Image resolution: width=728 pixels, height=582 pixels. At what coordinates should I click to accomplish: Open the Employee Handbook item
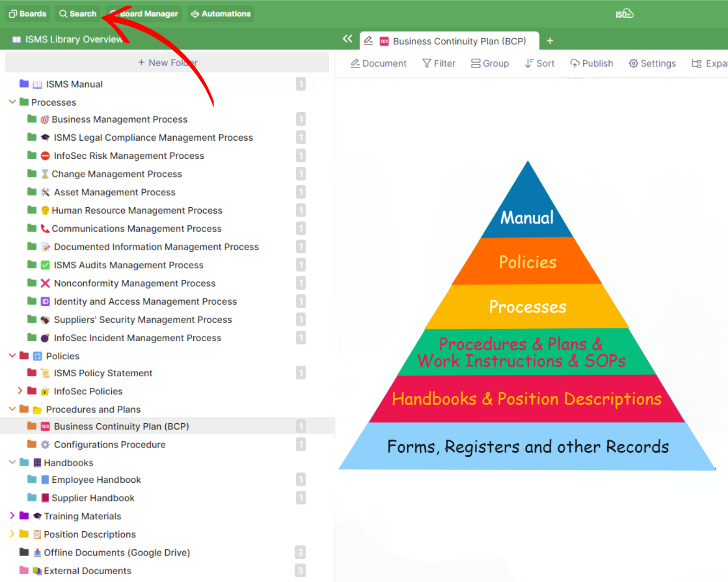coord(96,480)
